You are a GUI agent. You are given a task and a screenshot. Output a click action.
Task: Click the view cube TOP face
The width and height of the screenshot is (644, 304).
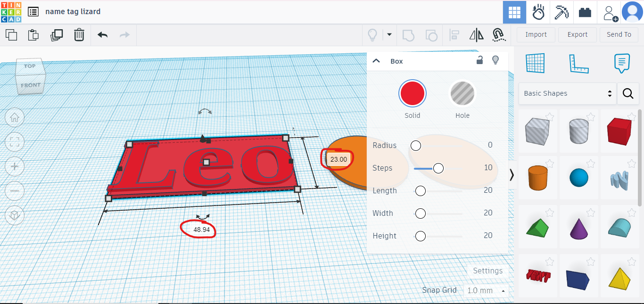tap(30, 66)
